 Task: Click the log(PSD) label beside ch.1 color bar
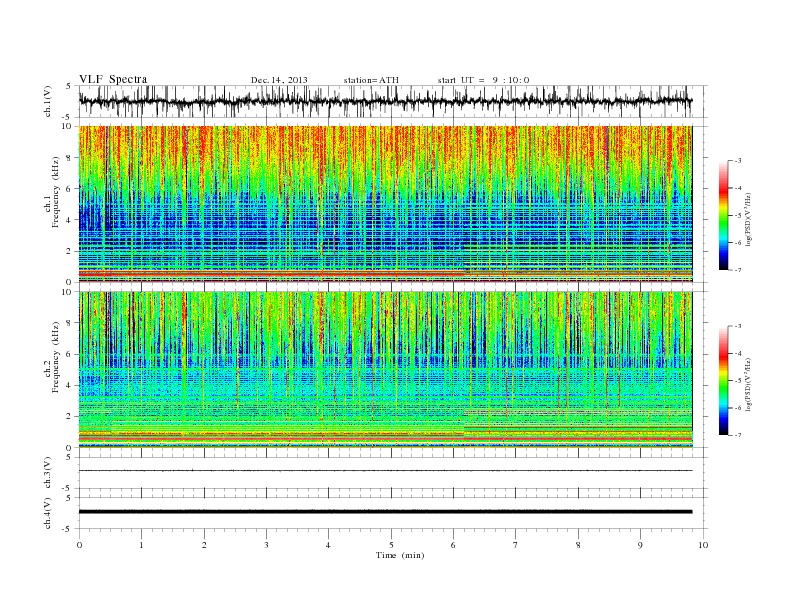click(748, 219)
